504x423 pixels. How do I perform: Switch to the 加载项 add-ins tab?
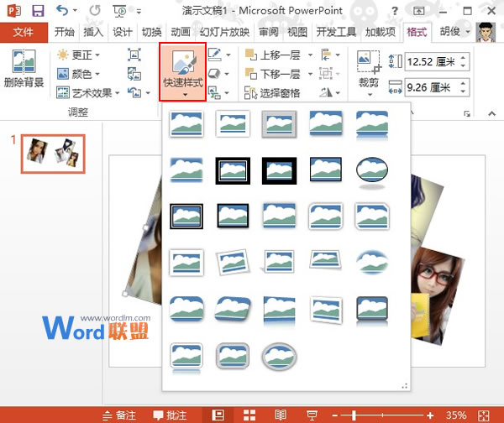click(x=381, y=32)
